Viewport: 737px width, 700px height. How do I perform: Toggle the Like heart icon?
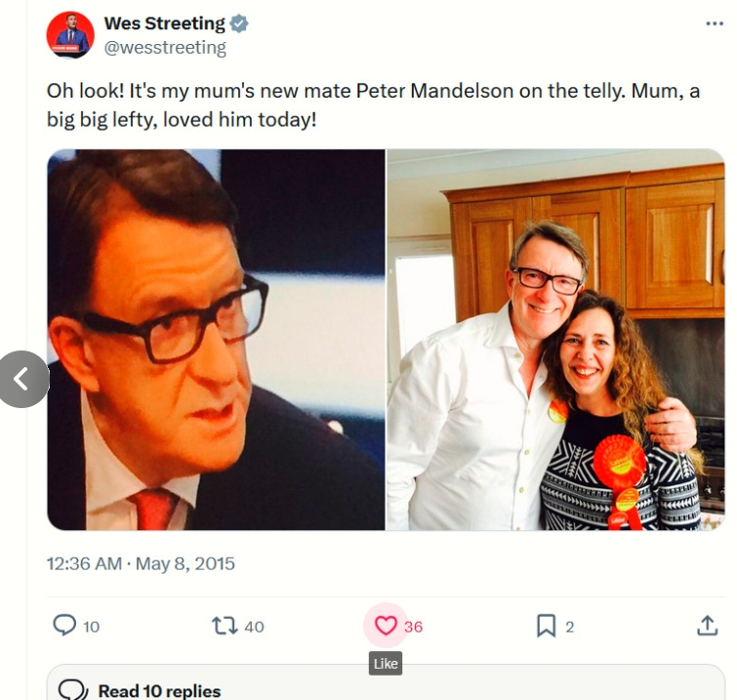(386, 626)
